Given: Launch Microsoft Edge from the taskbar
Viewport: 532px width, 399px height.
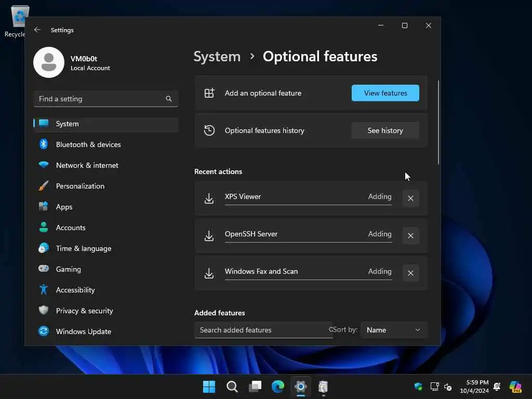Looking at the screenshot, I should coord(278,387).
